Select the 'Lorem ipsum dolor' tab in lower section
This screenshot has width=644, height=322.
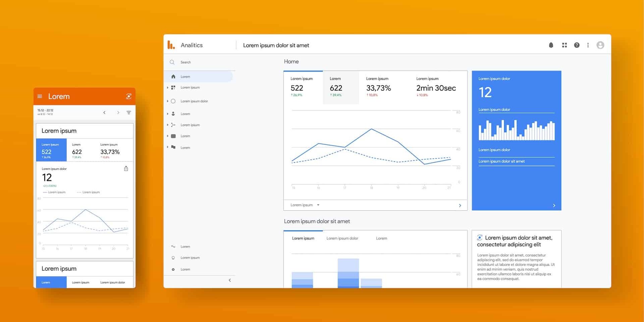[342, 238]
